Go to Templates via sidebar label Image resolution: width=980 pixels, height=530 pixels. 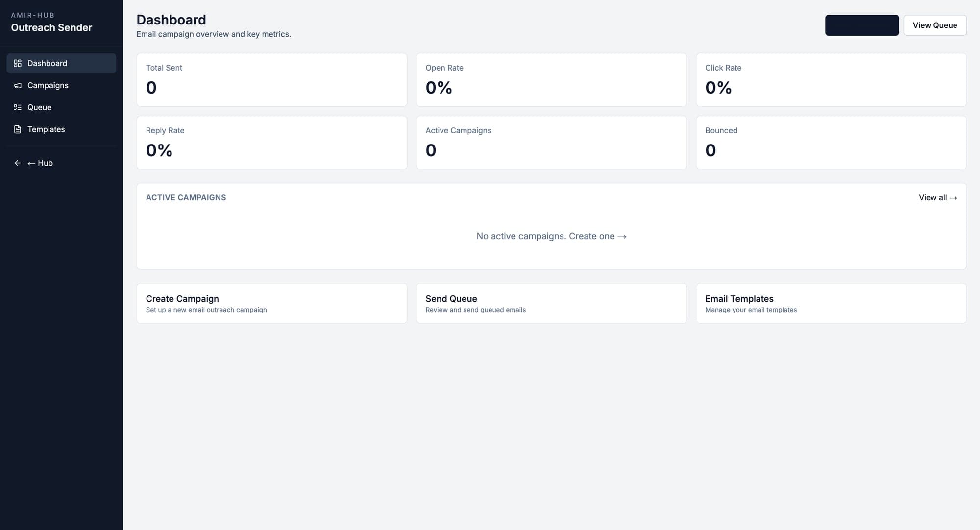(46, 129)
